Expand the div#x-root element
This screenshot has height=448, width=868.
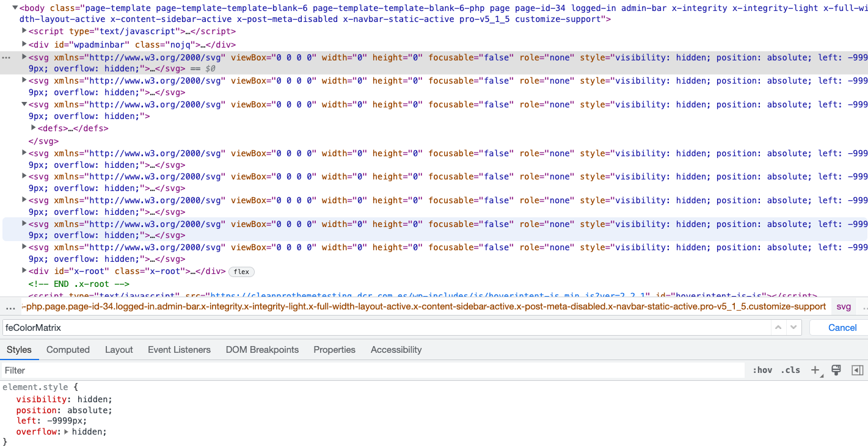tap(24, 271)
